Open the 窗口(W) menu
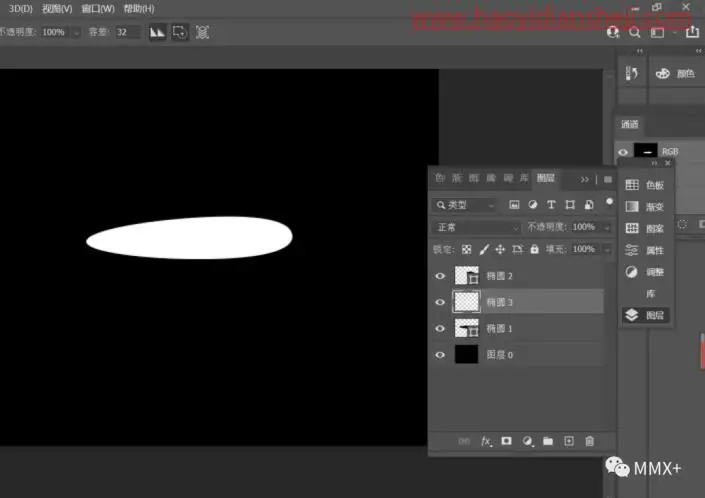This screenshot has width=705, height=498. point(98,9)
